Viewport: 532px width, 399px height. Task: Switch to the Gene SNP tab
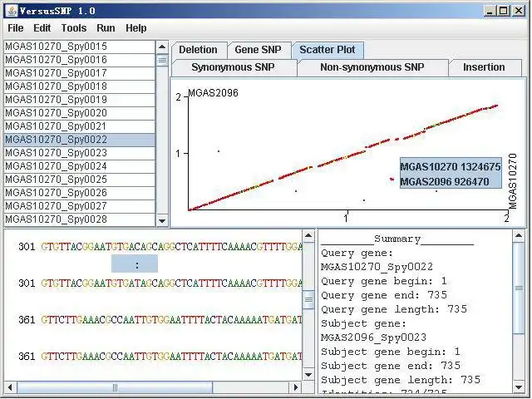pos(259,50)
